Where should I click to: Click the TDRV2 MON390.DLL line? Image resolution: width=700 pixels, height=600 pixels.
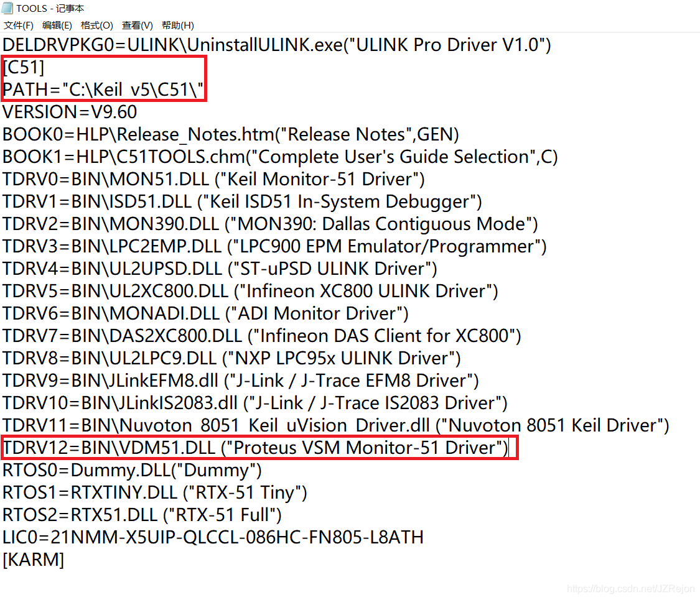point(270,224)
